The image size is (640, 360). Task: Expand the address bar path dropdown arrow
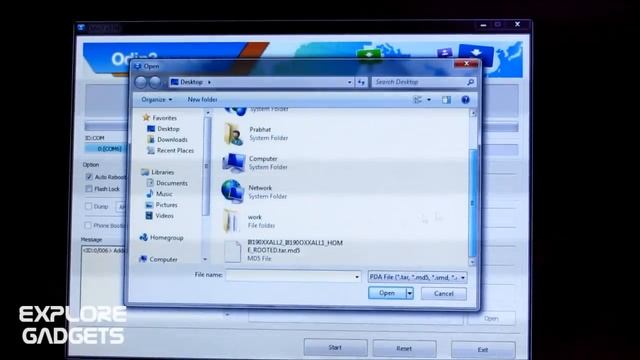[349, 82]
